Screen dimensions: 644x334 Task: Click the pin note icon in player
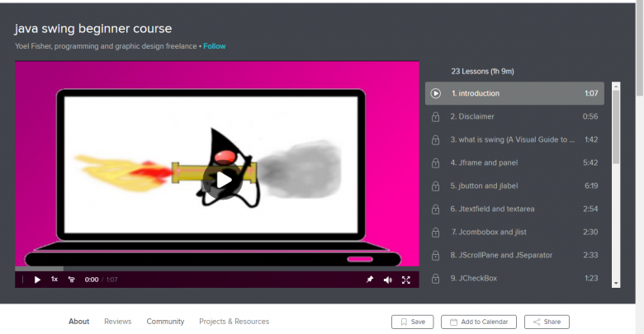point(370,280)
